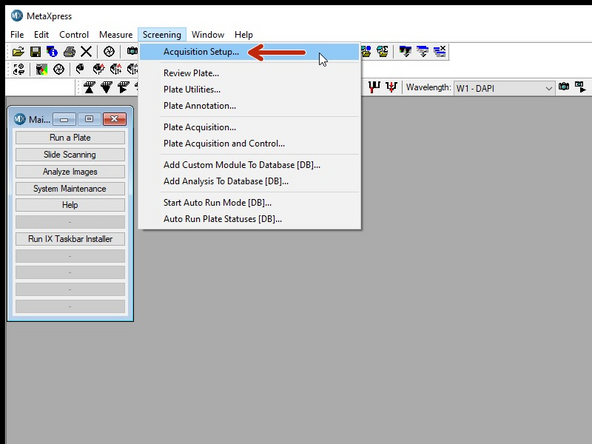This screenshot has height=444, width=592.
Task: Click database folder icon with blue dot
Action: pos(366,51)
